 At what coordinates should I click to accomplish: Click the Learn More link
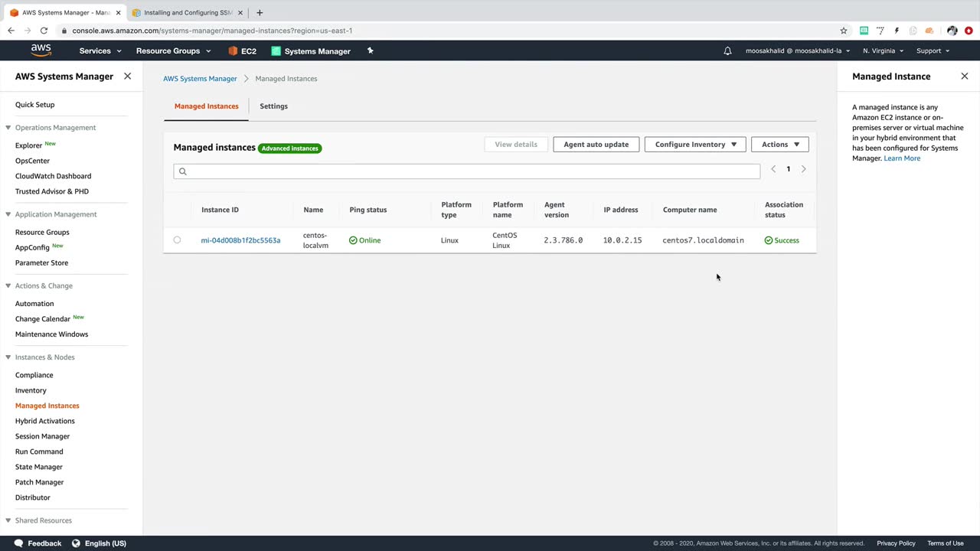point(902,158)
